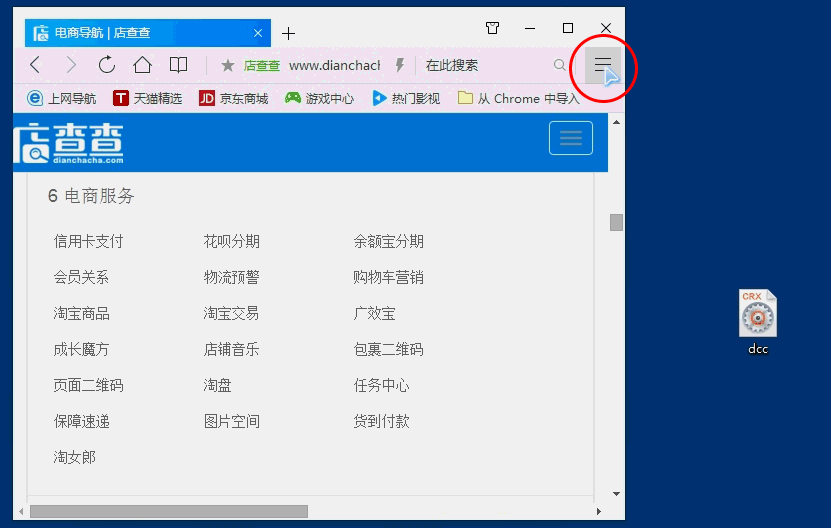This screenshot has height=528, width=831.
Task: Click the horizontal scrollbar right arrow
Action: (598, 512)
